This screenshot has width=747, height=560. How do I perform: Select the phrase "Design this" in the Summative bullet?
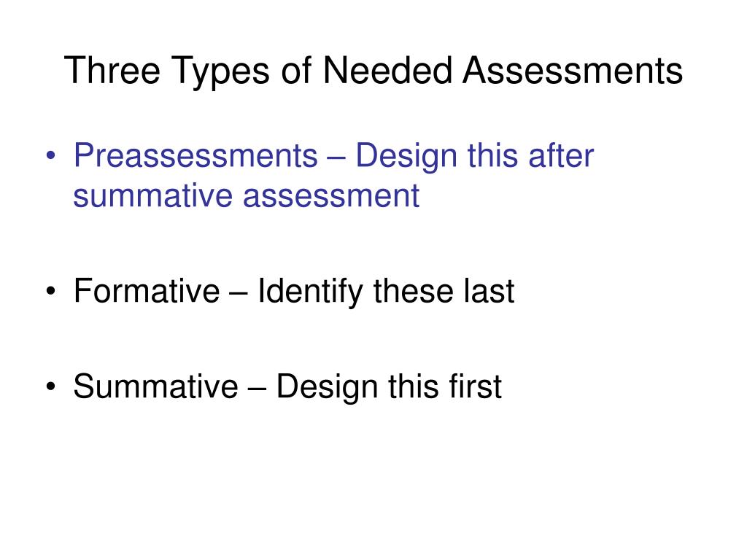(357, 386)
